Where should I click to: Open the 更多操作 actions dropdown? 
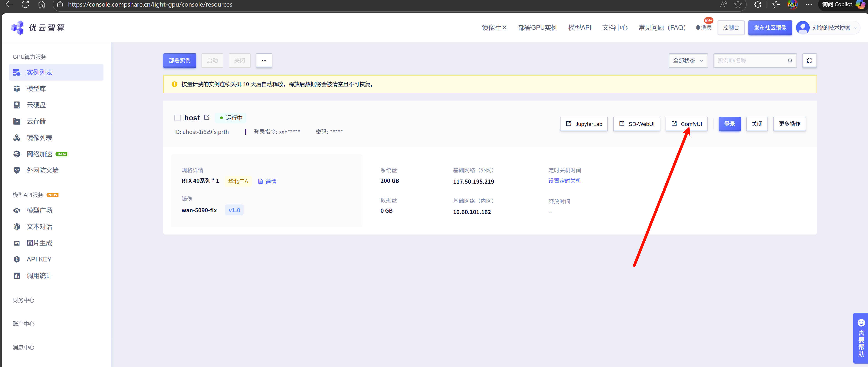(x=789, y=124)
